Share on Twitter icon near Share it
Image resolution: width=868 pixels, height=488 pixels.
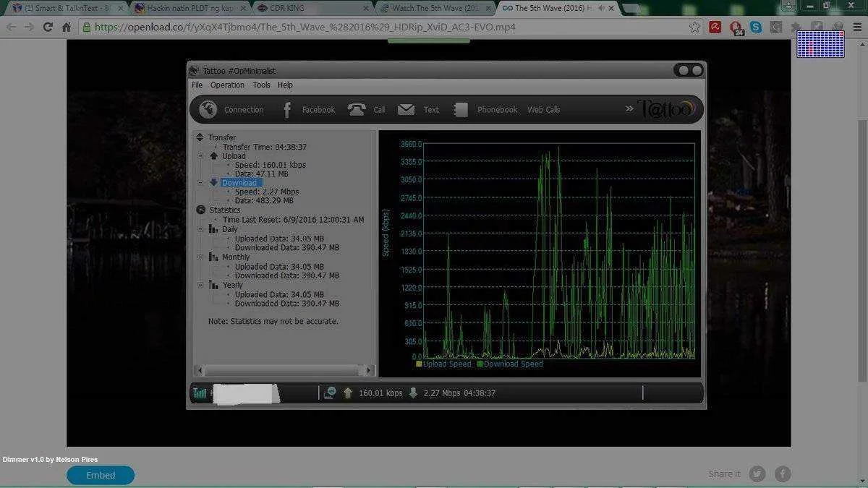[757, 474]
